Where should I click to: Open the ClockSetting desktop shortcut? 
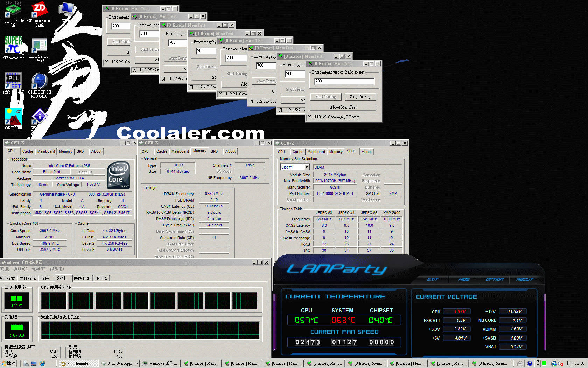click(40, 50)
